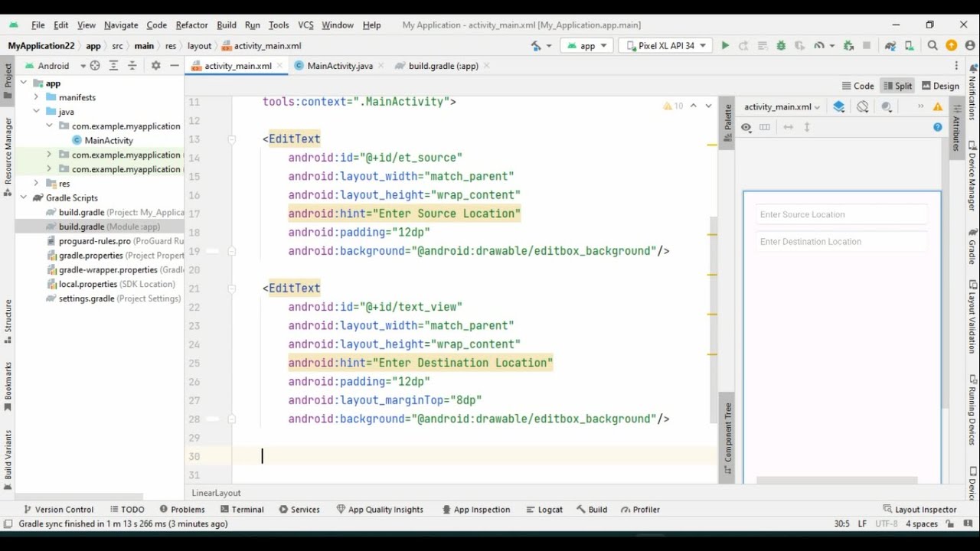Expand the manifests folder
This screenshot has height=551, width=980.
36,98
